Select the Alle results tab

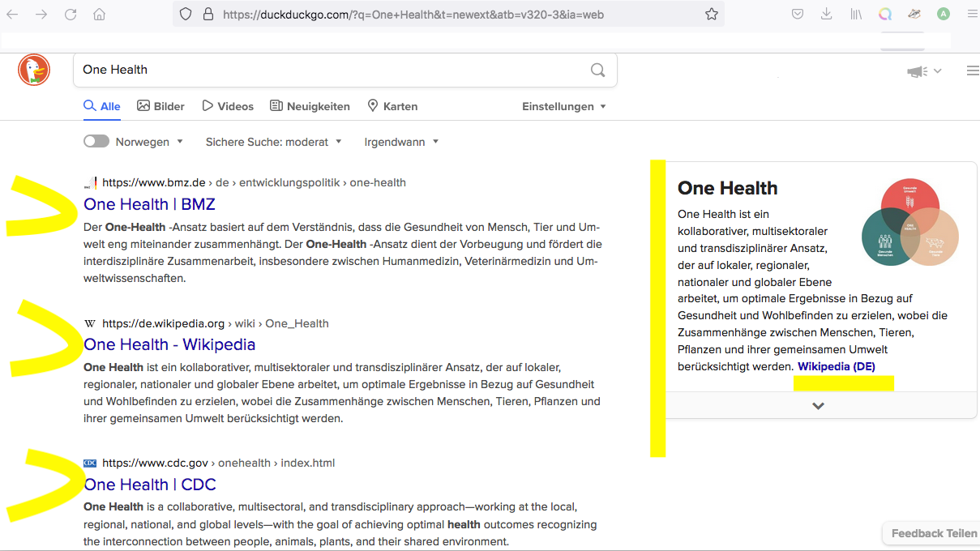click(102, 106)
